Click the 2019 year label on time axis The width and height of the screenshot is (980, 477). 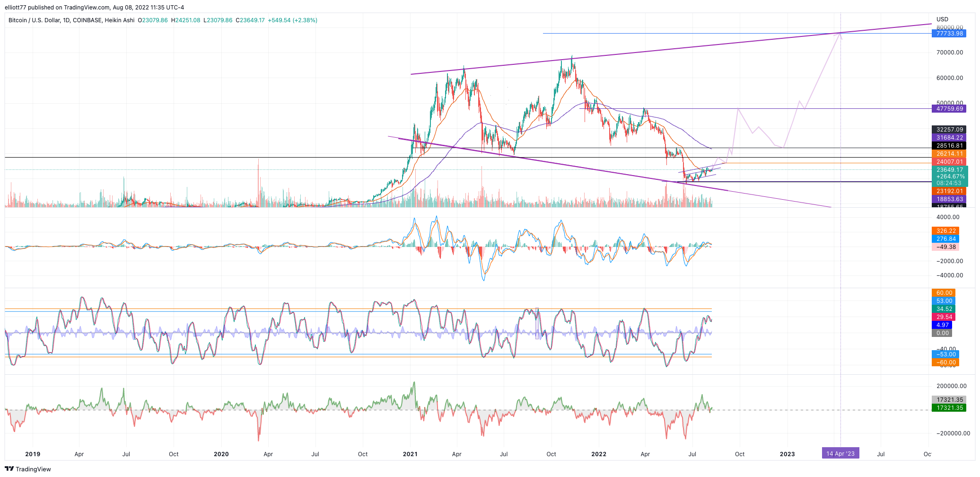click(33, 454)
